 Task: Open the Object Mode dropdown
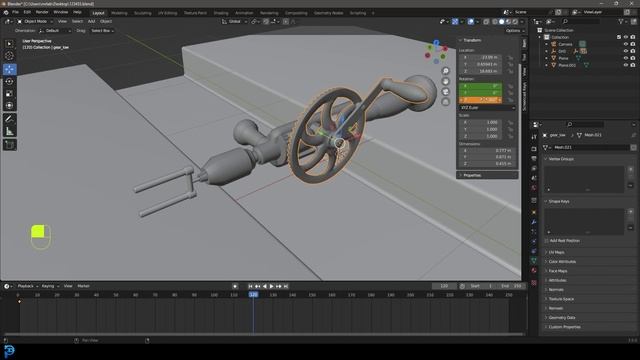click(x=35, y=21)
